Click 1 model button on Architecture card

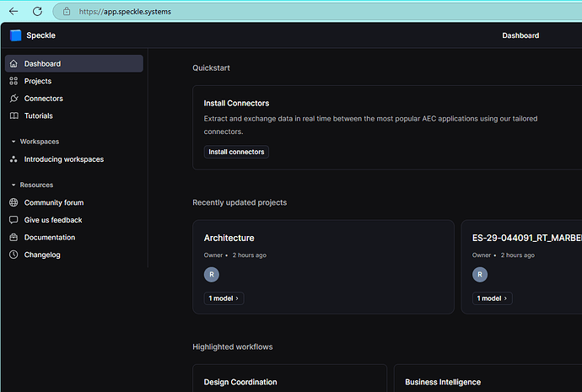point(224,298)
